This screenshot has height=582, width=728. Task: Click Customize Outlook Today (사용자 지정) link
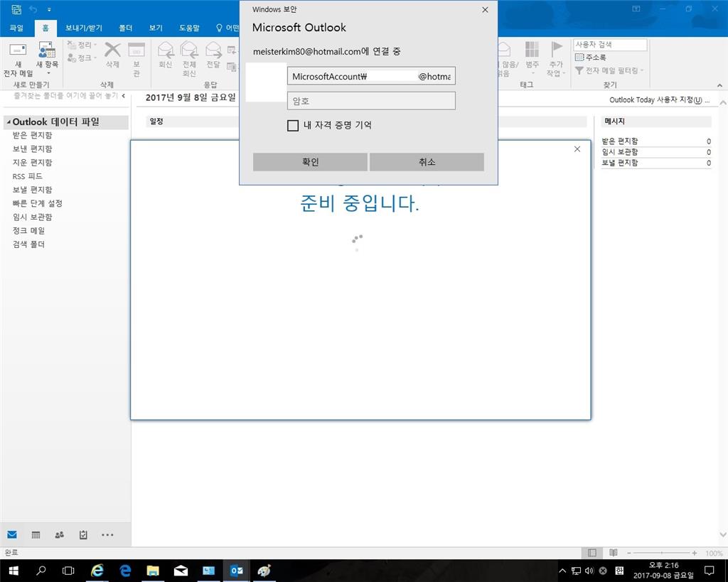tap(659, 99)
